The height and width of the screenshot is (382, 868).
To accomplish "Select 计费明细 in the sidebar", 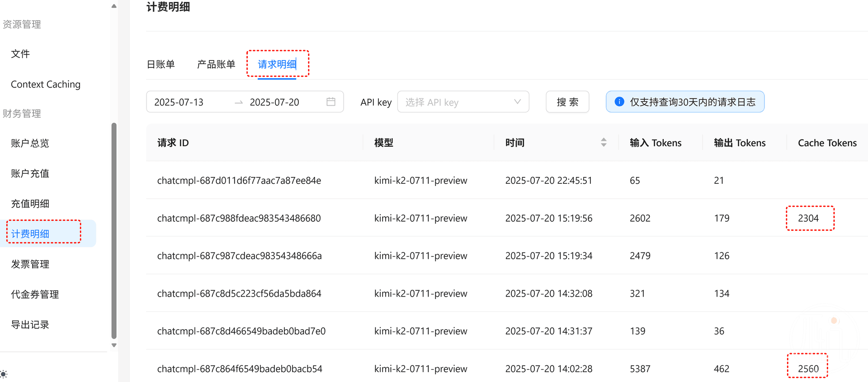I will [30, 234].
